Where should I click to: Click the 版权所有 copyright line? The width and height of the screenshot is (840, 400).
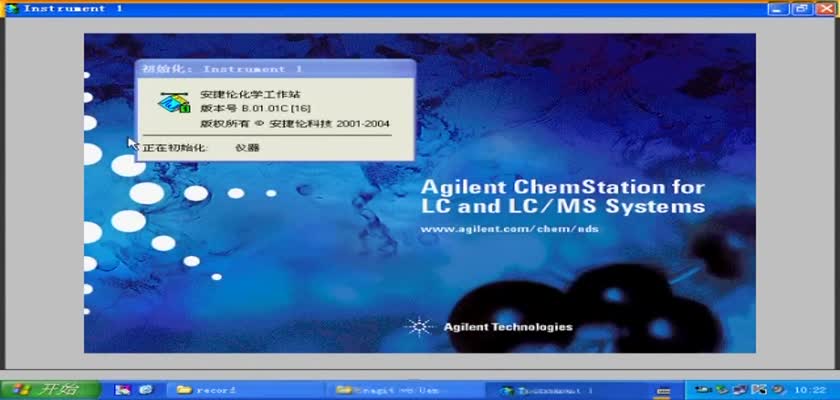295,124
